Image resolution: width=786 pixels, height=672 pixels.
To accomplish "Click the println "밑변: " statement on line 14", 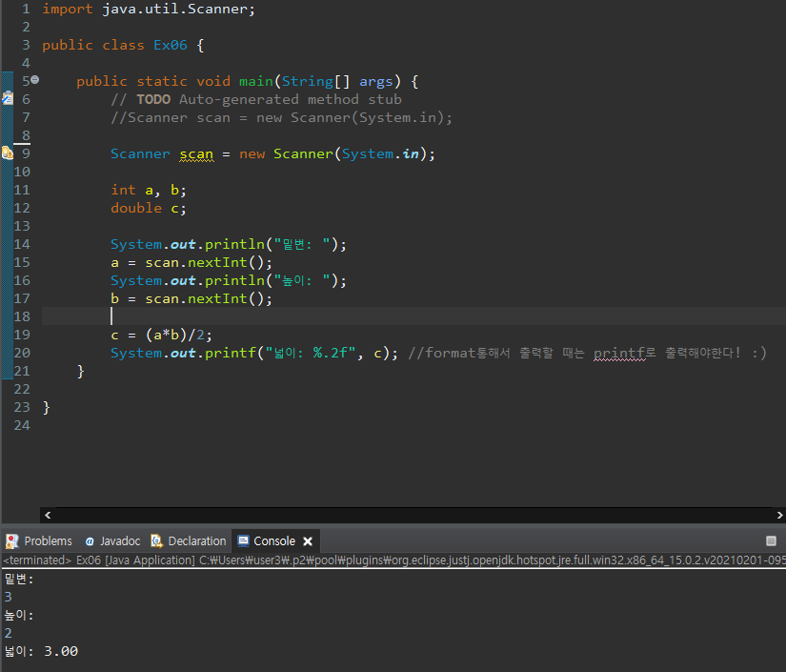I will click(228, 245).
